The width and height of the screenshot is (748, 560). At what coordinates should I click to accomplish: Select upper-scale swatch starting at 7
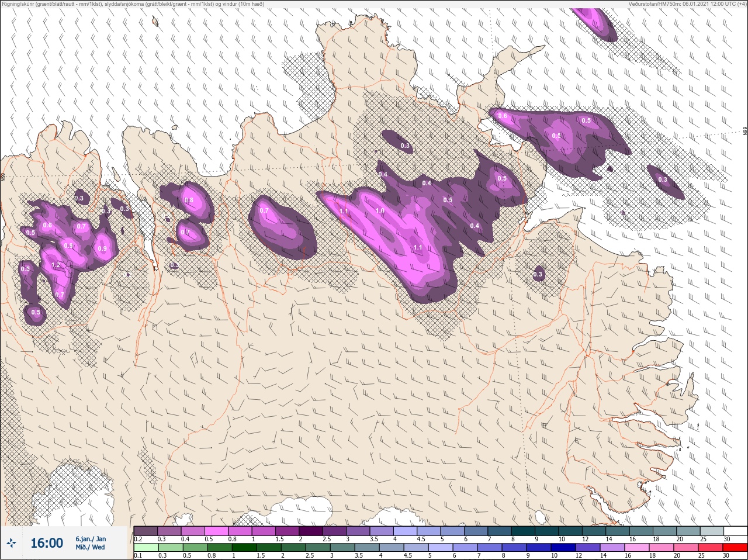tap(500, 531)
